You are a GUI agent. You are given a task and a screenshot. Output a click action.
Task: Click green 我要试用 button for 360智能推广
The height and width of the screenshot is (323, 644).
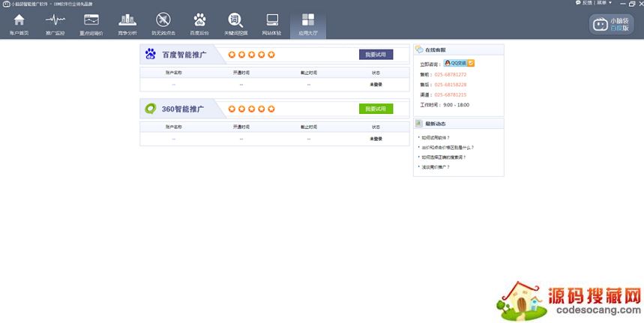point(376,109)
